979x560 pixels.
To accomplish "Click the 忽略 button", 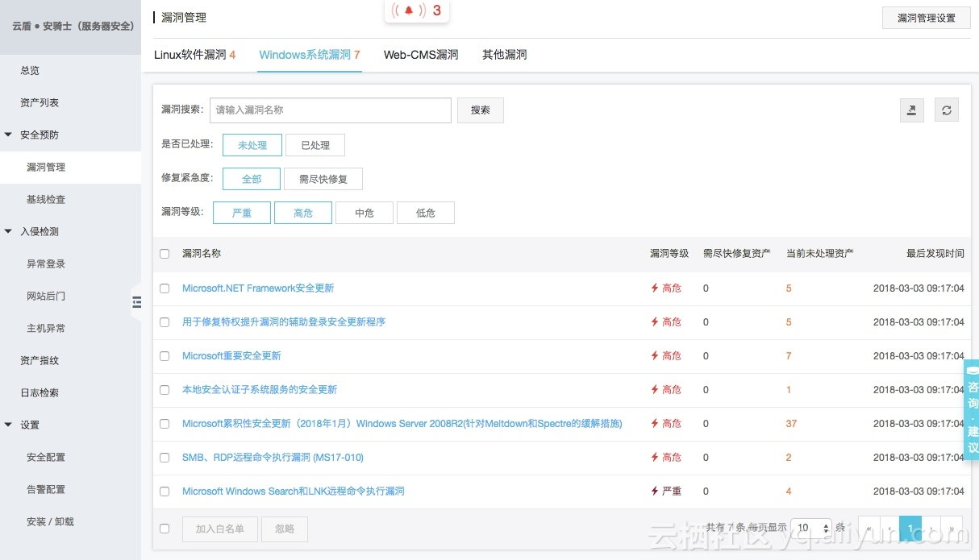I will (285, 529).
